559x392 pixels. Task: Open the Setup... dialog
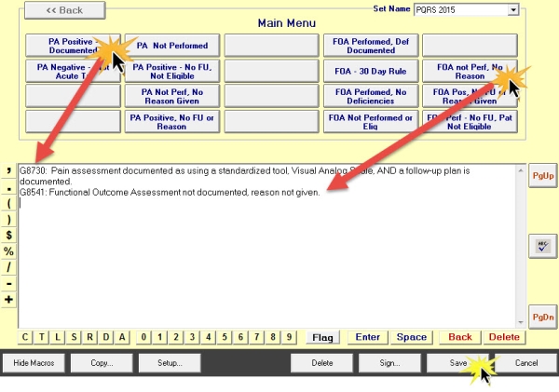(170, 362)
